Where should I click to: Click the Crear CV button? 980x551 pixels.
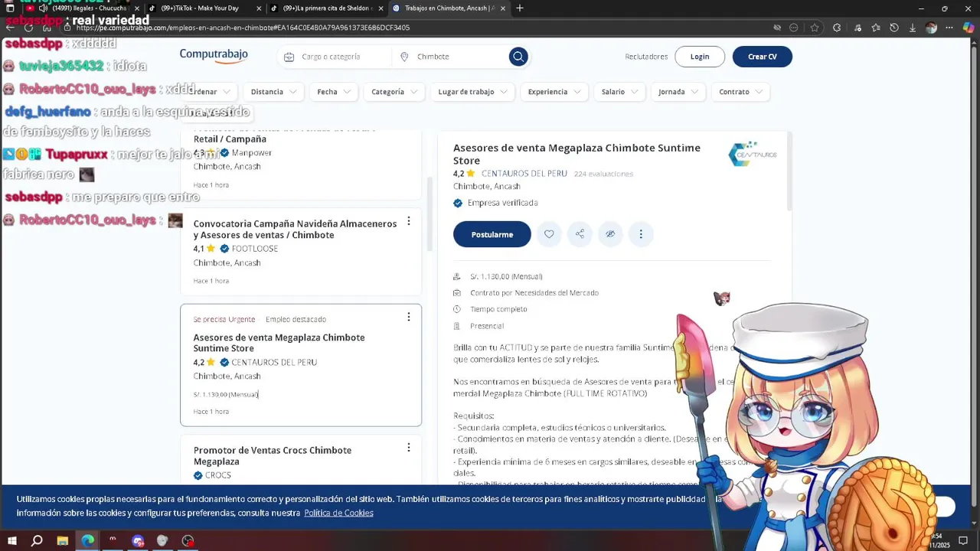(762, 57)
